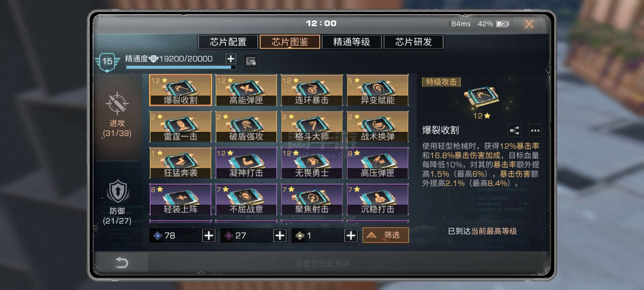644x290 pixels.
Task: Choose the 无畏勇士 purple chip
Action: click(x=312, y=163)
